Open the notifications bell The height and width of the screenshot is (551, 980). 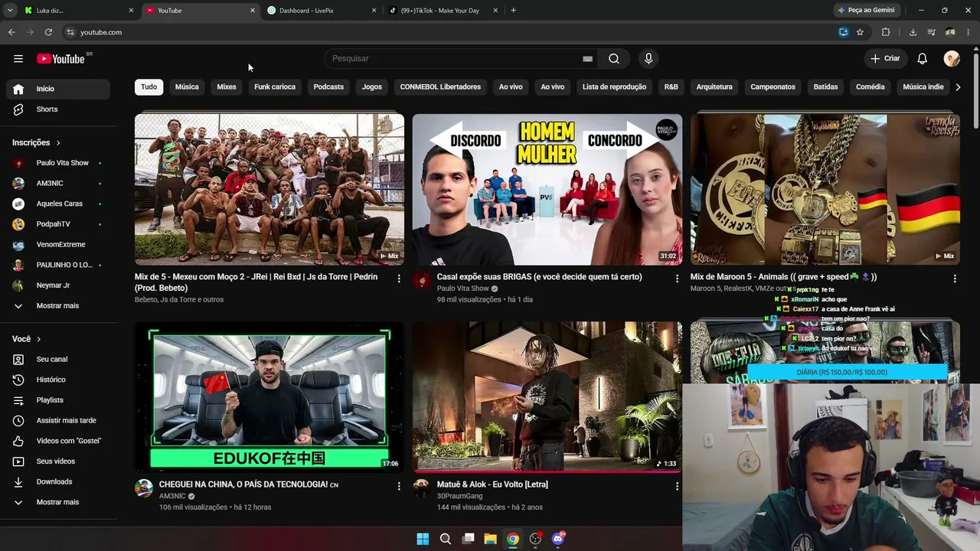pos(923,59)
